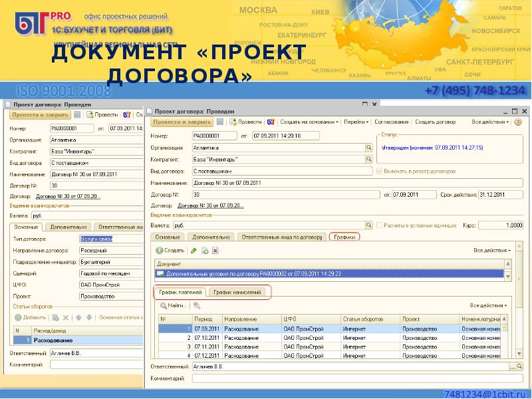Open 'Все действия' menu in top toolbar

491,122
